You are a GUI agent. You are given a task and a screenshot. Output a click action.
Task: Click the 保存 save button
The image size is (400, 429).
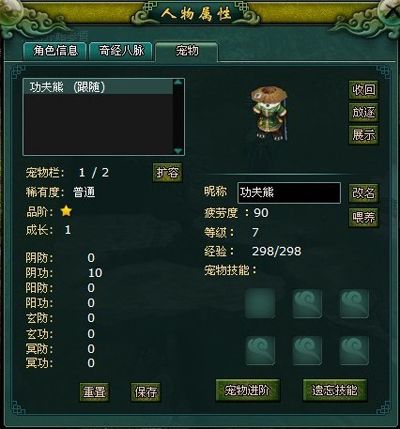(146, 392)
